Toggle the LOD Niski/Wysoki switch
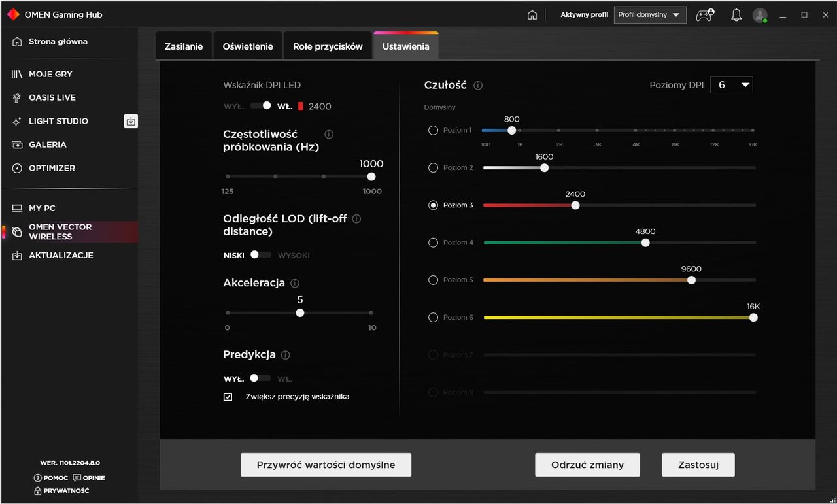Image resolution: width=837 pixels, height=504 pixels. pos(260,255)
